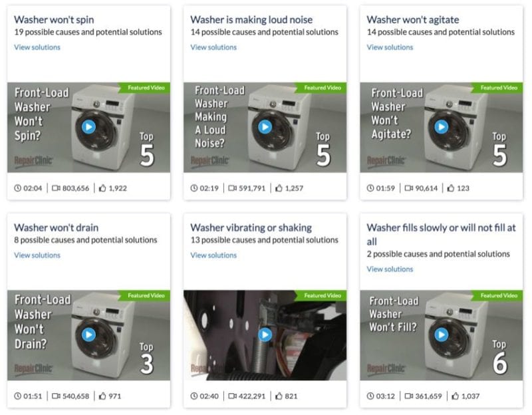This screenshot has width=532, height=415.
Task: Open View solutions for loud noise washer
Action: pos(213,47)
